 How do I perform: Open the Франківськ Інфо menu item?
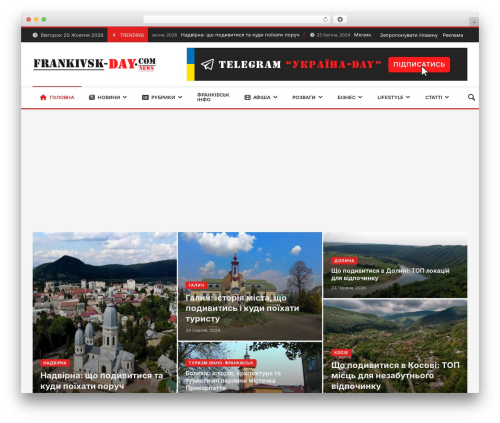[213, 97]
